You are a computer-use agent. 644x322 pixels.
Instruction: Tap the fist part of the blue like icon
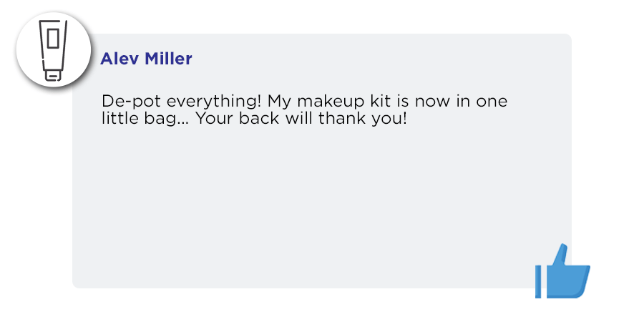click(569, 282)
